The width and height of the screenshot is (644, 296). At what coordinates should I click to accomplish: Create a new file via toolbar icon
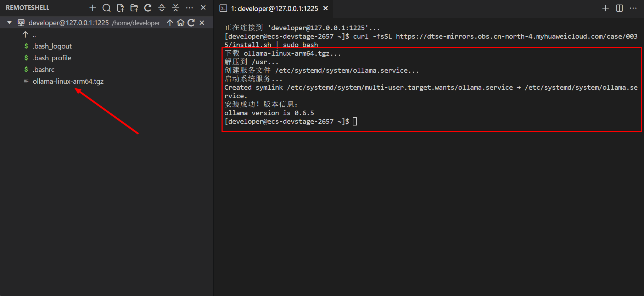click(x=120, y=8)
